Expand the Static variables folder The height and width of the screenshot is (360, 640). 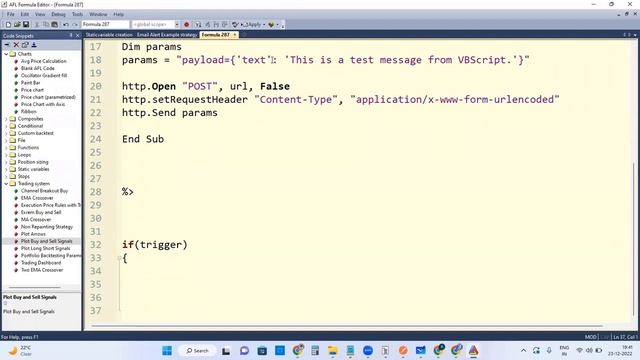[6, 169]
